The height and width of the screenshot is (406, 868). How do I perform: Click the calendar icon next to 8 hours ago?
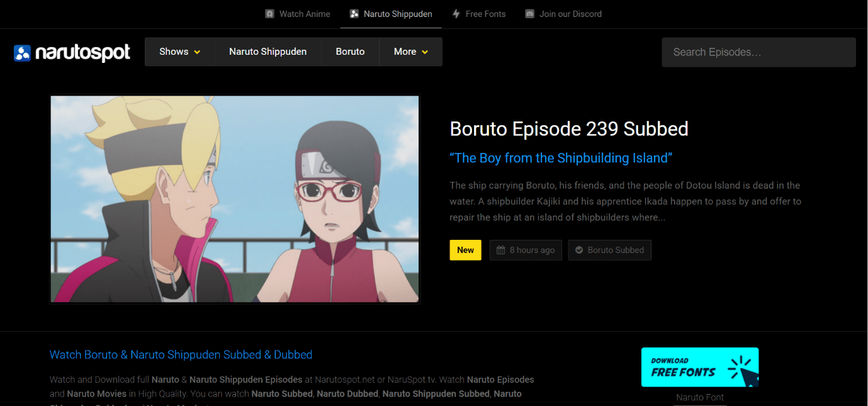pyautogui.click(x=501, y=250)
